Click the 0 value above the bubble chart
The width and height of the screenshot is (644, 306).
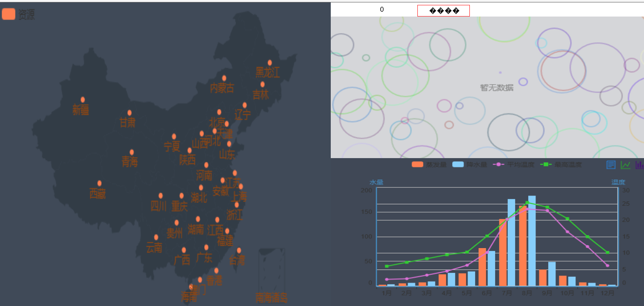click(x=382, y=9)
